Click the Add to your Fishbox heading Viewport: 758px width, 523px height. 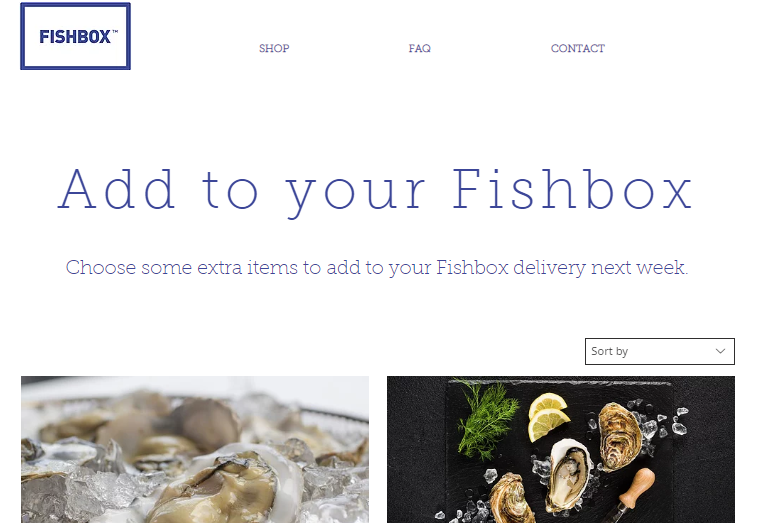click(376, 191)
